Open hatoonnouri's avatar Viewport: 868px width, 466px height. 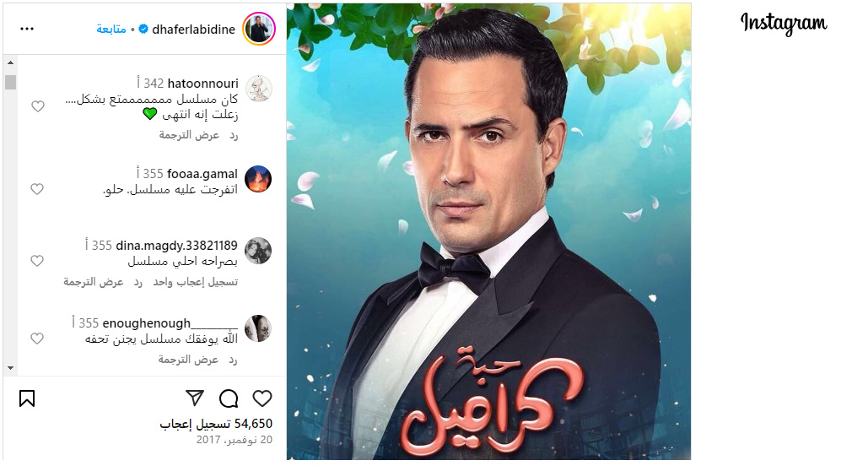coord(258,89)
